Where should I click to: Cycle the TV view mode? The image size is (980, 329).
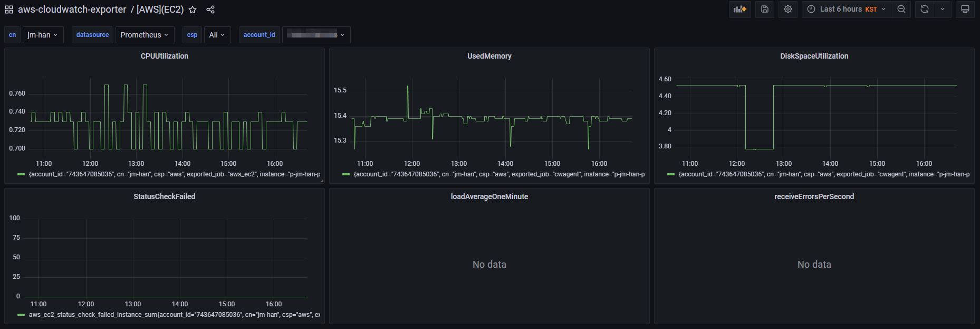click(965, 9)
